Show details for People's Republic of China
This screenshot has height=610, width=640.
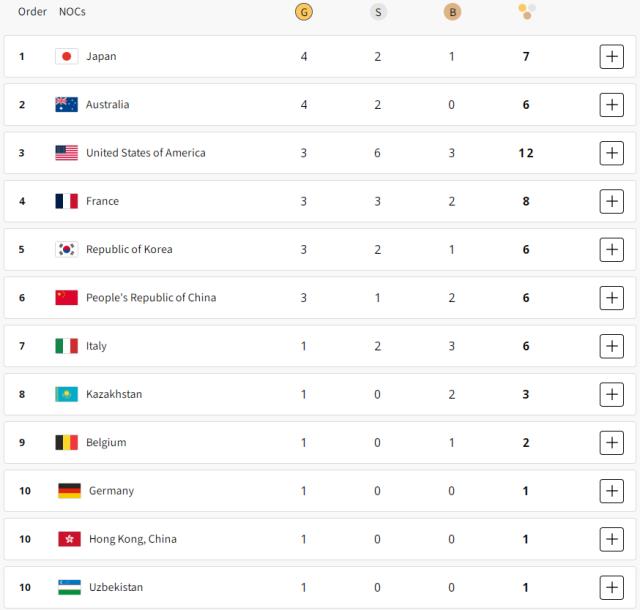[611, 297]
